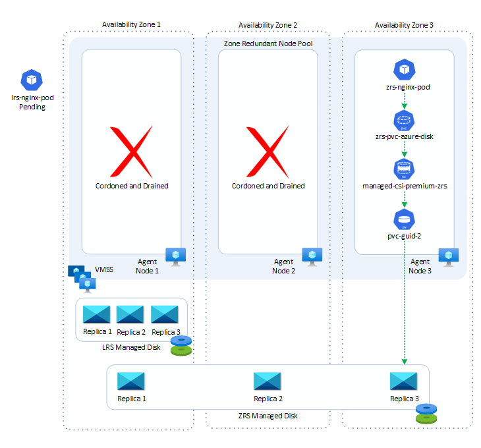Click the zrs-pvc-azure-disk label text
This screenshot has width=481, height=448.
[x=405, y=136]
